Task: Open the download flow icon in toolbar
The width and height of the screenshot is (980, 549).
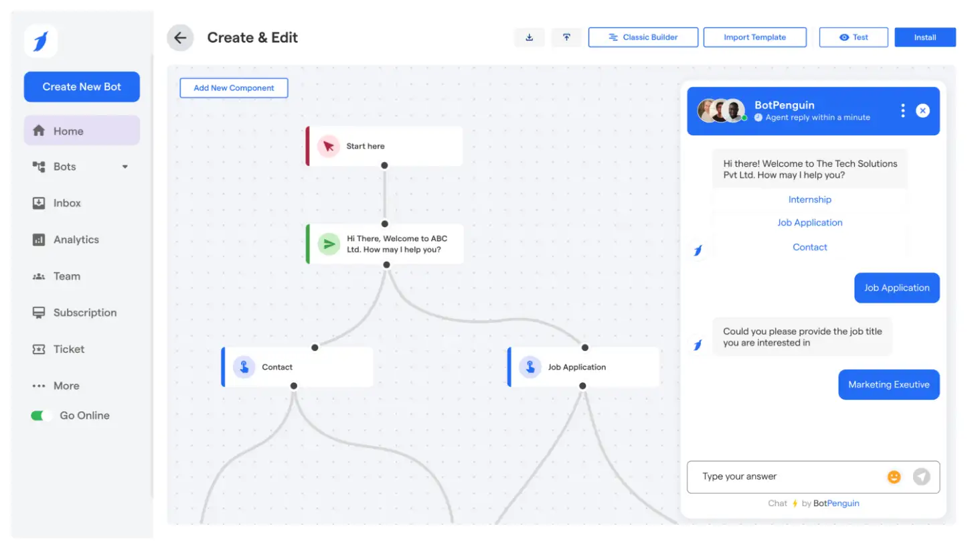Action: pos(529,37)
